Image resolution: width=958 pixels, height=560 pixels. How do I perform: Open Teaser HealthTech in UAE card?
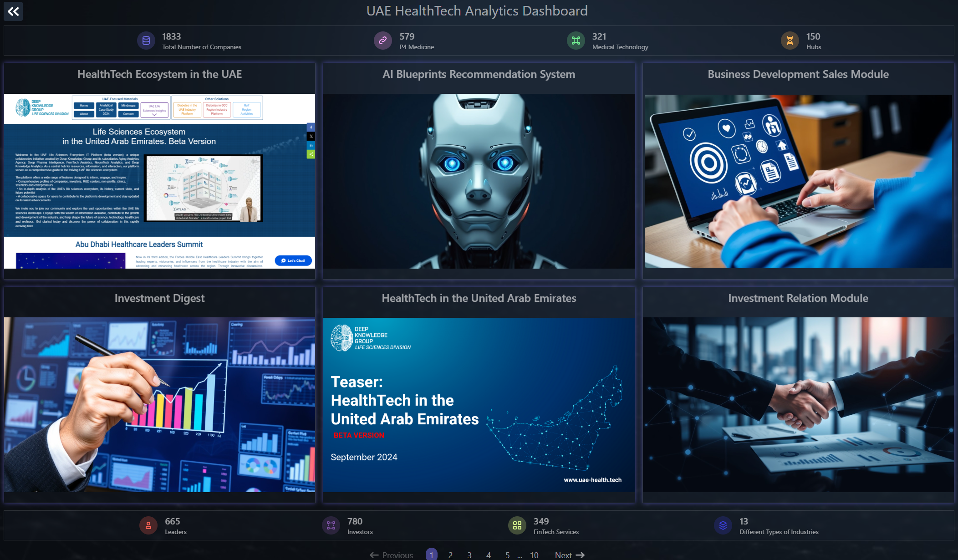click(x=479, y=404)
